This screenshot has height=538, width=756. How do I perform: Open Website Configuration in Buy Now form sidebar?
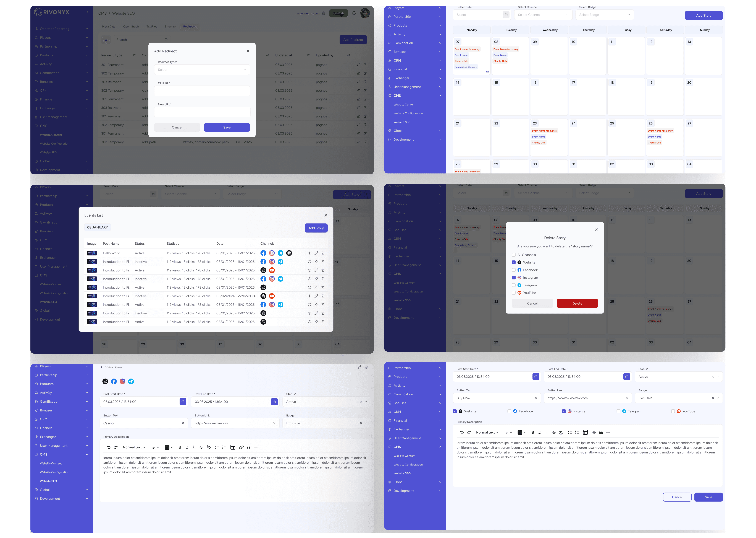(x=408, y=464)
